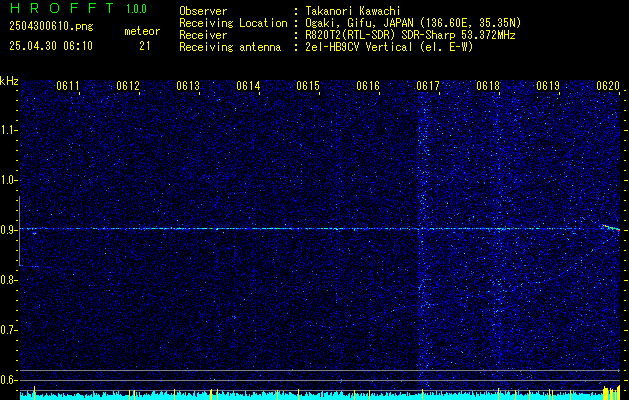Select filename 2504300610.png
This screenshot has width=629, height=400.
click(x=51, y=27)
